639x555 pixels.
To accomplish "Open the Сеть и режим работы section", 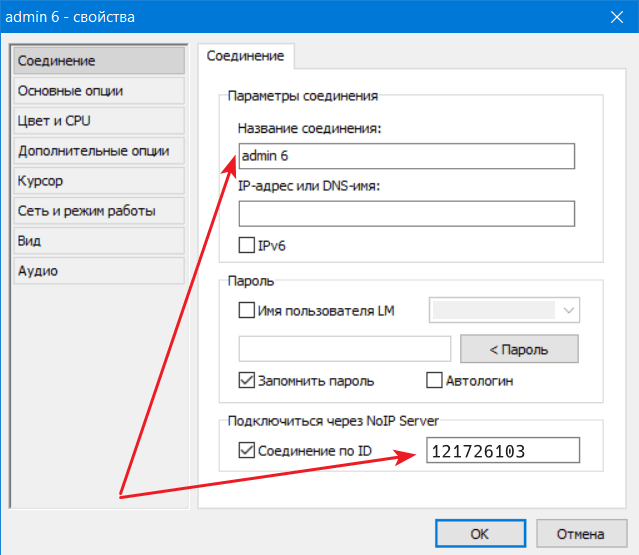I will (98, 211).
